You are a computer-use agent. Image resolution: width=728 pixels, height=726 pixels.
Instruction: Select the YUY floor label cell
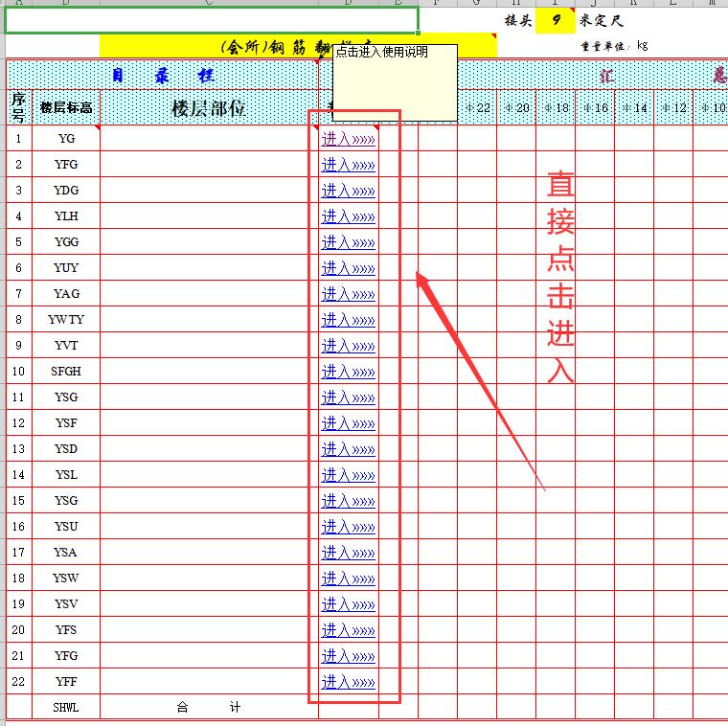point(66,268)
